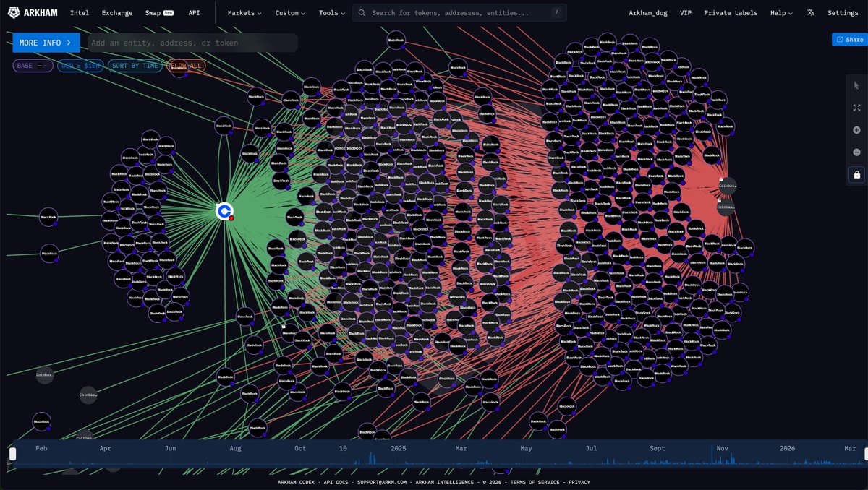This screenshot has width=868, height=490.
Task: Click the left timeline range handle
Action: 12,454
